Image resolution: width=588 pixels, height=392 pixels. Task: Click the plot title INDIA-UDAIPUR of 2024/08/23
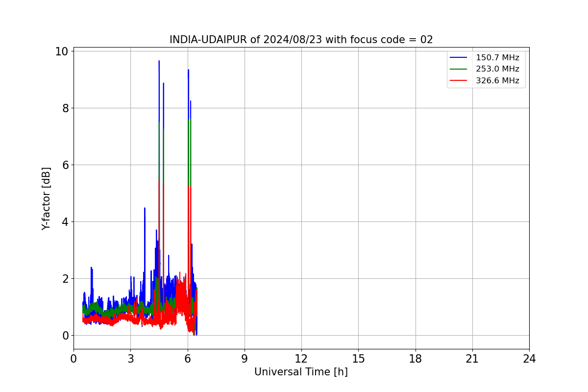pyautogui.click(x=301, y=40)
